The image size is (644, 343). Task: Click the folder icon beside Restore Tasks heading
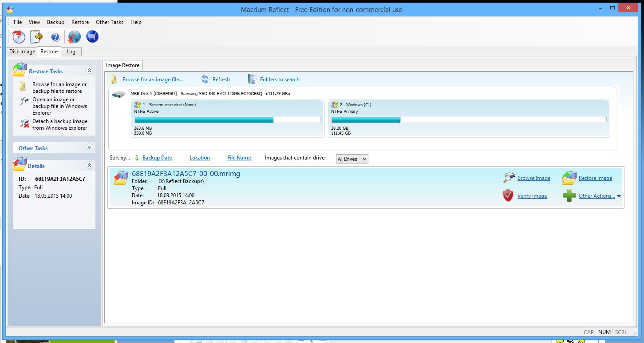coord(20,70)
